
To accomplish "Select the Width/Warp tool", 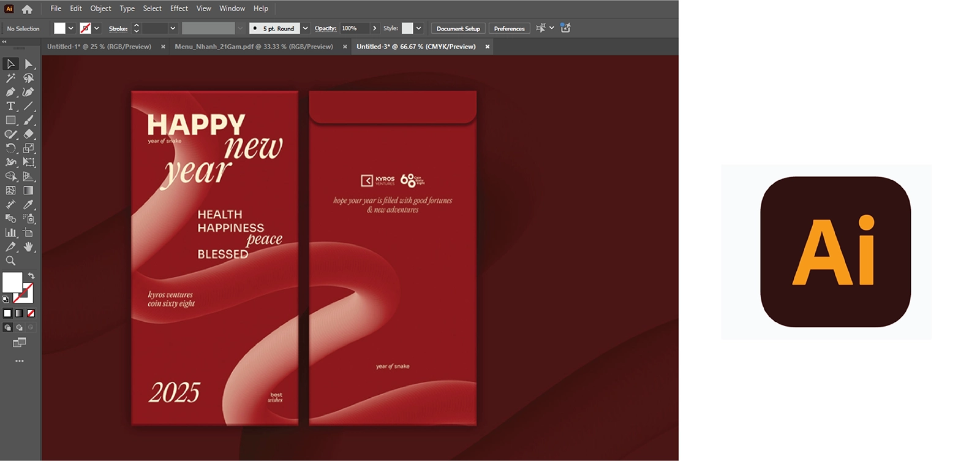I will tap(10, 162).
